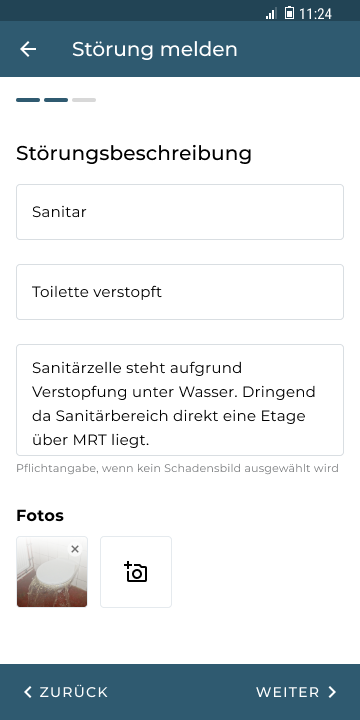Check signal strength icon in status bar
The width and height of the screenshot is (360, 720).
pyautogui.click(x=271, y=14)
